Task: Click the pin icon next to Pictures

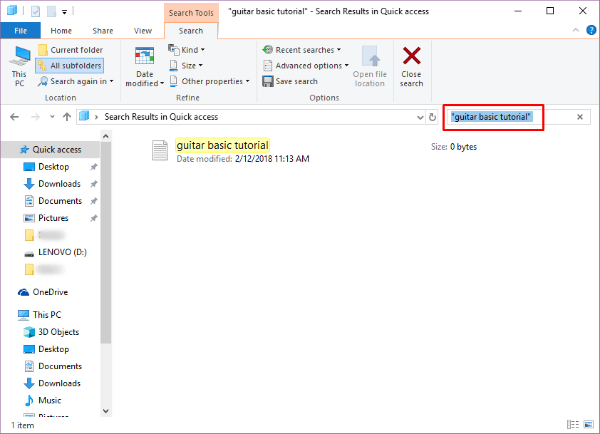Action: 93,218
